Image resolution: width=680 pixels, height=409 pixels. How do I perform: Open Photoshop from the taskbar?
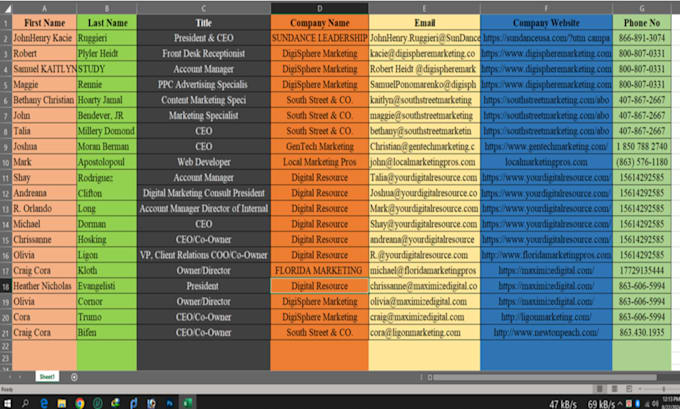pyautogui.click(x=169, y=403)
